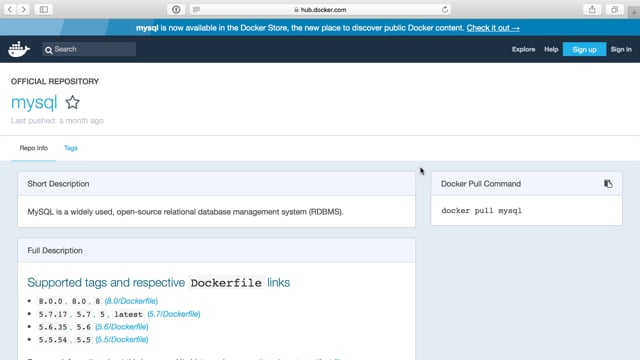
Task: Click the Sign up button
Action: [584, 49]
